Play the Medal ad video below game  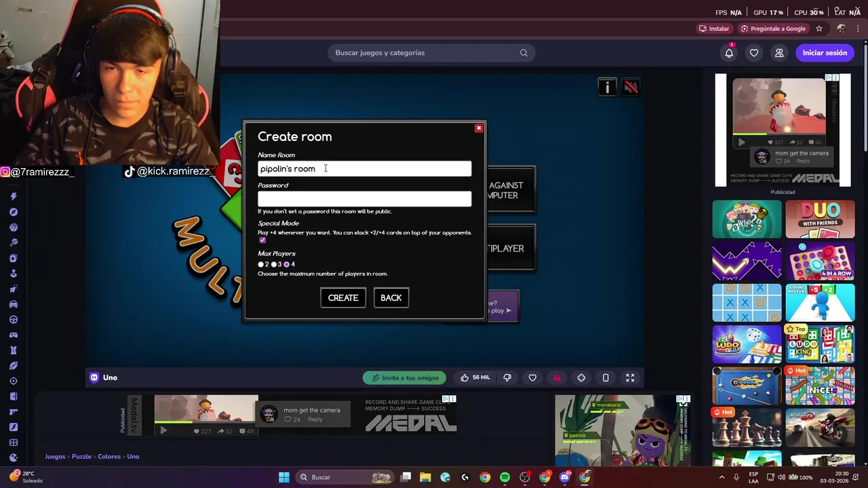pyautogui.click(x=163, y=430)
